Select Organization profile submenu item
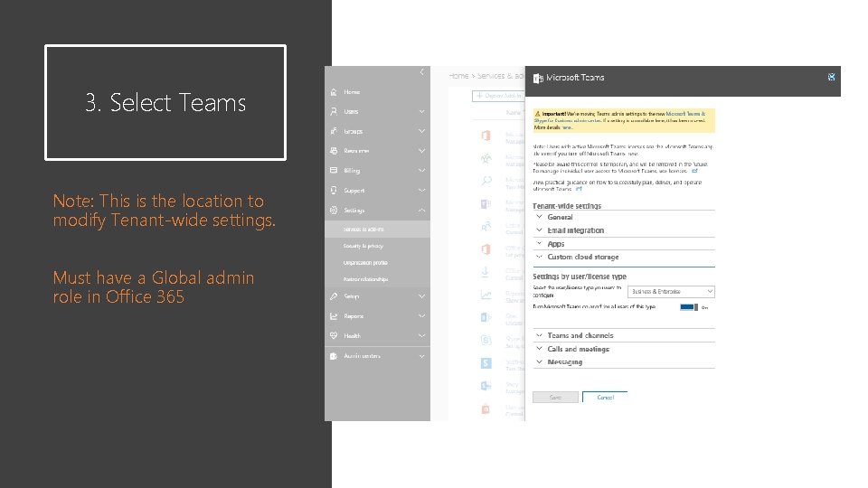Screen dimensions: 868x488 (377, 263)
